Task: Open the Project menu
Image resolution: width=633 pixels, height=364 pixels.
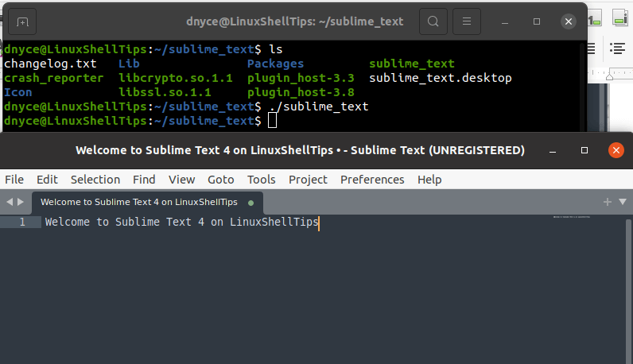Action: click(x=308, y=180)
